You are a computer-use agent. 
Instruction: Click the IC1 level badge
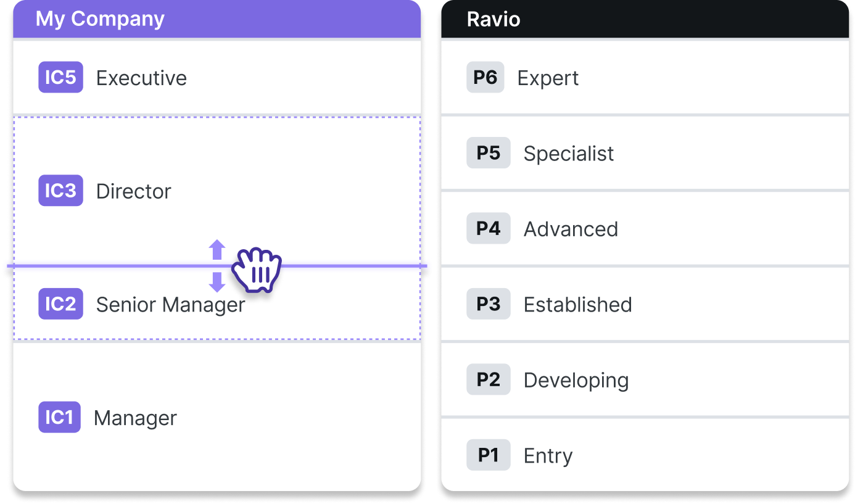click(x=59, y=417)
